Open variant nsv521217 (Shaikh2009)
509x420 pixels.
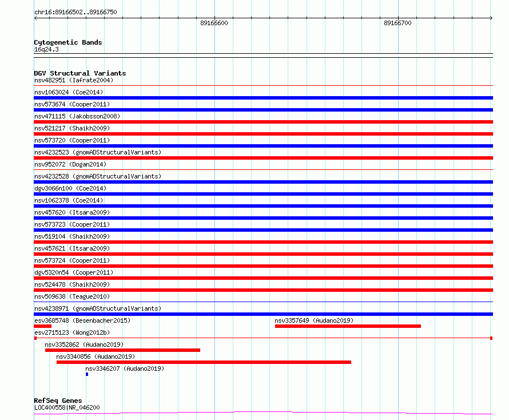point(72,128)
